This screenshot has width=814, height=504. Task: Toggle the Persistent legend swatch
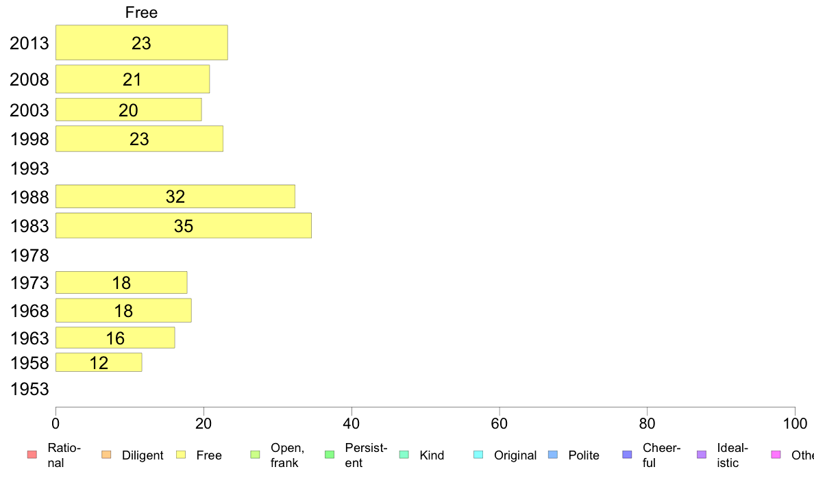point(330,455)
